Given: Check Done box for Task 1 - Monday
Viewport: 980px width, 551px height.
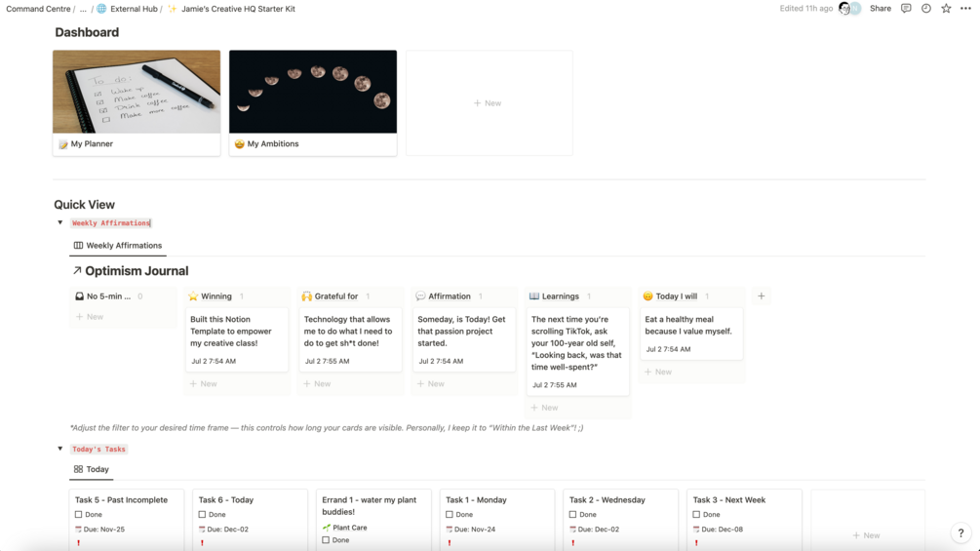Looking at the screenshot, I should [x=450, y=515].
